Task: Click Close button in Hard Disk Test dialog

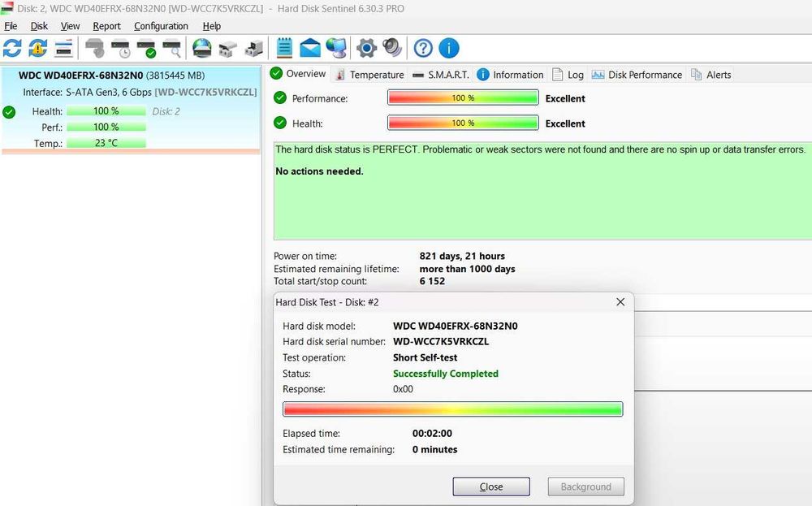Action: [491, 487]
